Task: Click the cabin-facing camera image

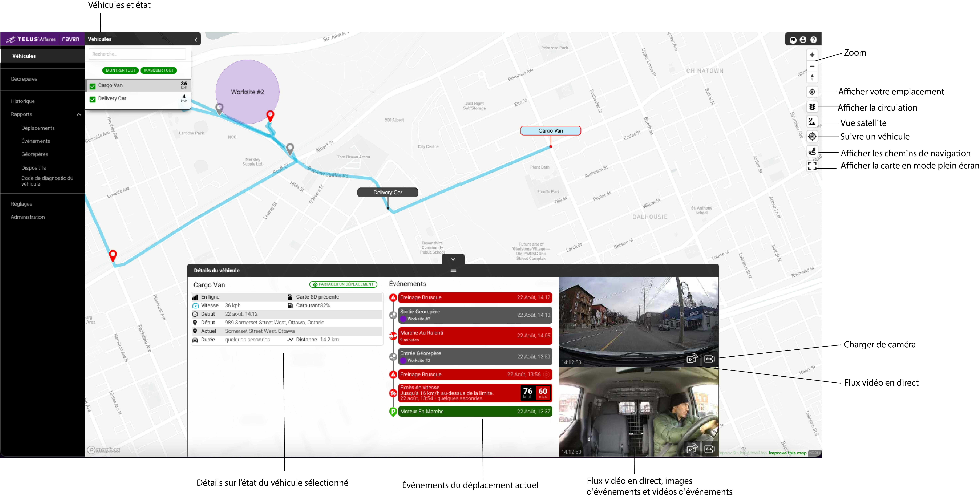Action: coord(638,412)
